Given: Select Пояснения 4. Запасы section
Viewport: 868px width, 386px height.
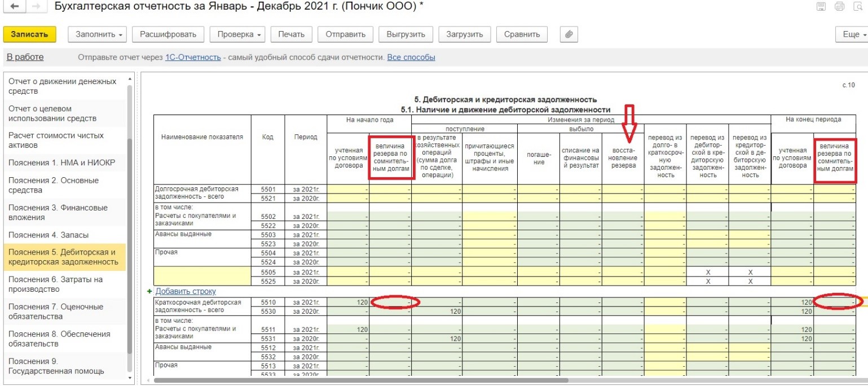Looking at the screenshot, I should pos(65,235).
